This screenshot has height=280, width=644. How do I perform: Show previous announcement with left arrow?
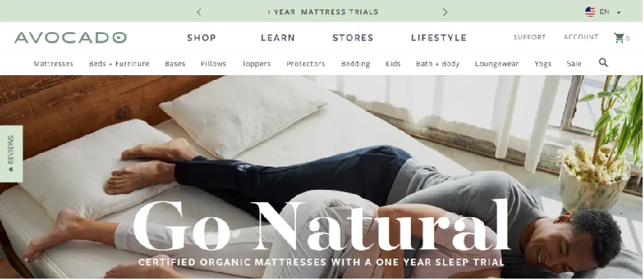pyautogui.click(x=199, y=12)
